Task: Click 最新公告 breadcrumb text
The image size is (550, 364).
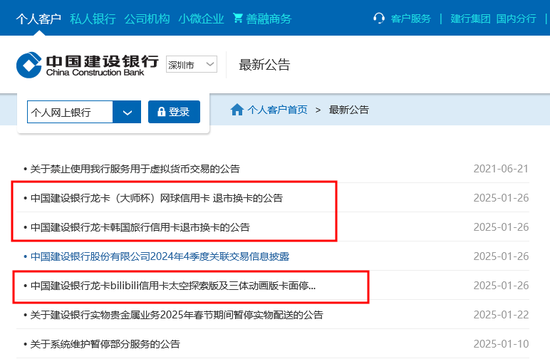Action: coord(349,110)
